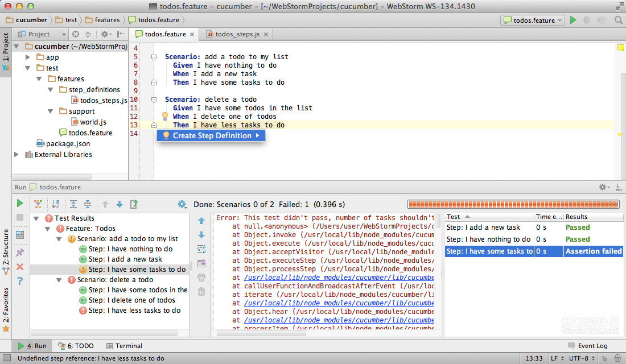
Task: Click the stop button in Run panel
Action: coord(19,217)
